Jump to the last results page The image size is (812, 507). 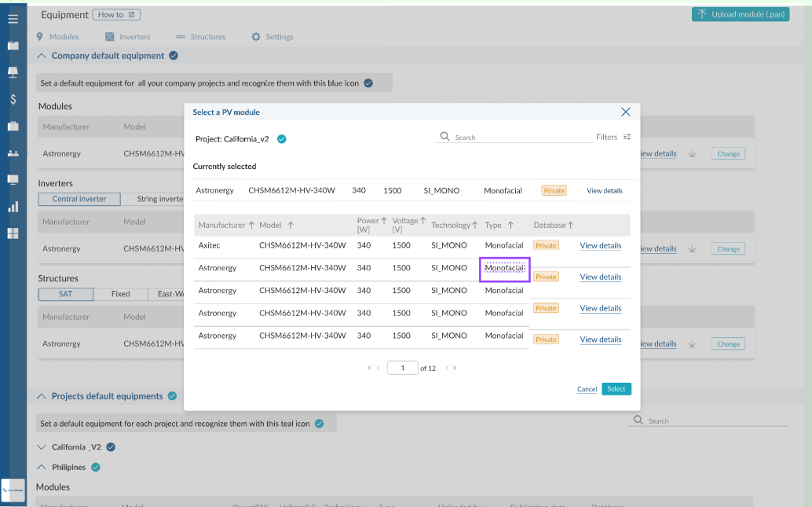tap(454, 368)
